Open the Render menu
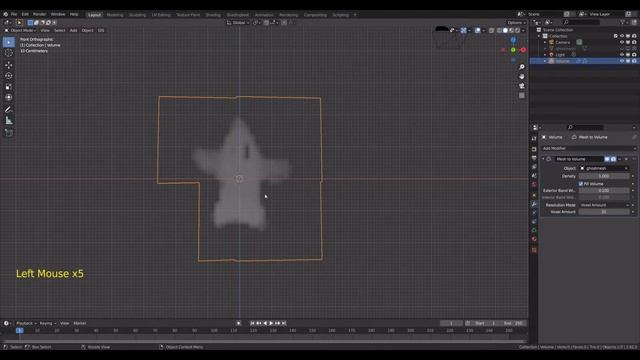 [39, 14]
